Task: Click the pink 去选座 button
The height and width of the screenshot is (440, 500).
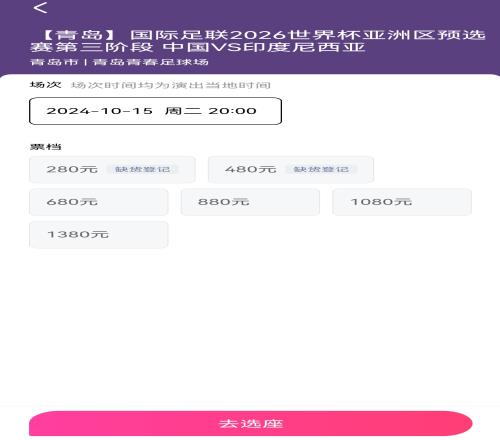Action: (x=251, y=424)
